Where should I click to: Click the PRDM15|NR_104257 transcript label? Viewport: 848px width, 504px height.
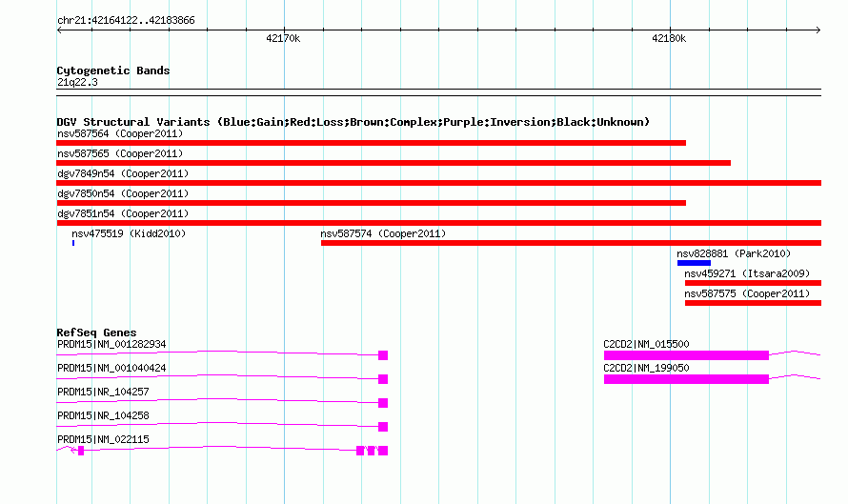coord(103,392)
